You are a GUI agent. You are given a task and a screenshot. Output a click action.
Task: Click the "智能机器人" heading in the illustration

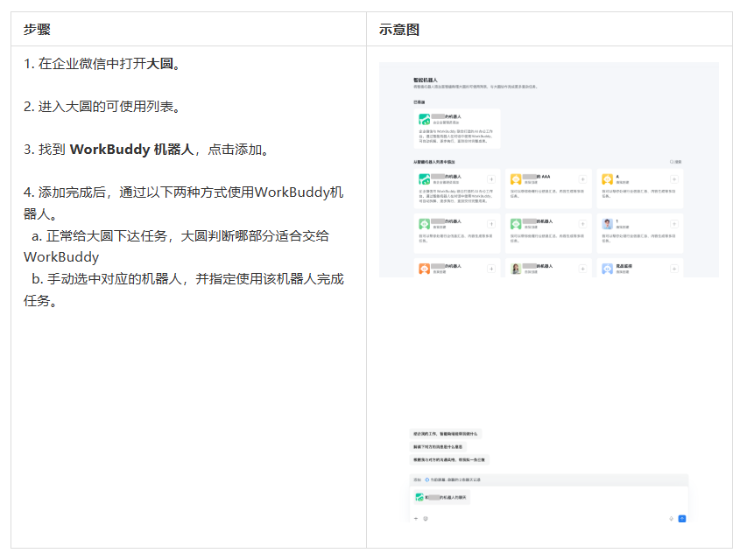click(x=426, y=80)
